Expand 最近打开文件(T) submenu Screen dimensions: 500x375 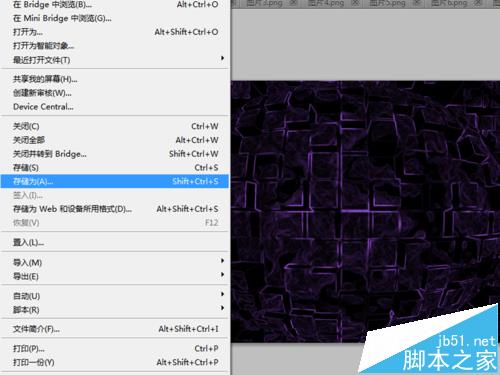pyautogui.click(x=115, y=60)
